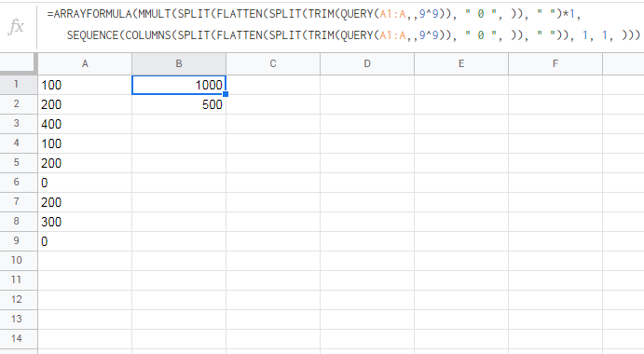
Task: Select row 1 header
Action: point(19,85)
